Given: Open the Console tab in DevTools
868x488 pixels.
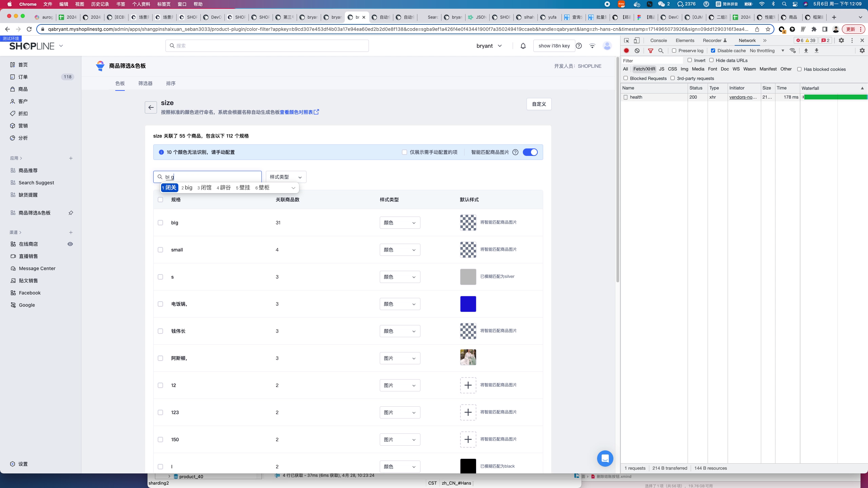Looking at the screenshot, I should click(x=658, y=40).
